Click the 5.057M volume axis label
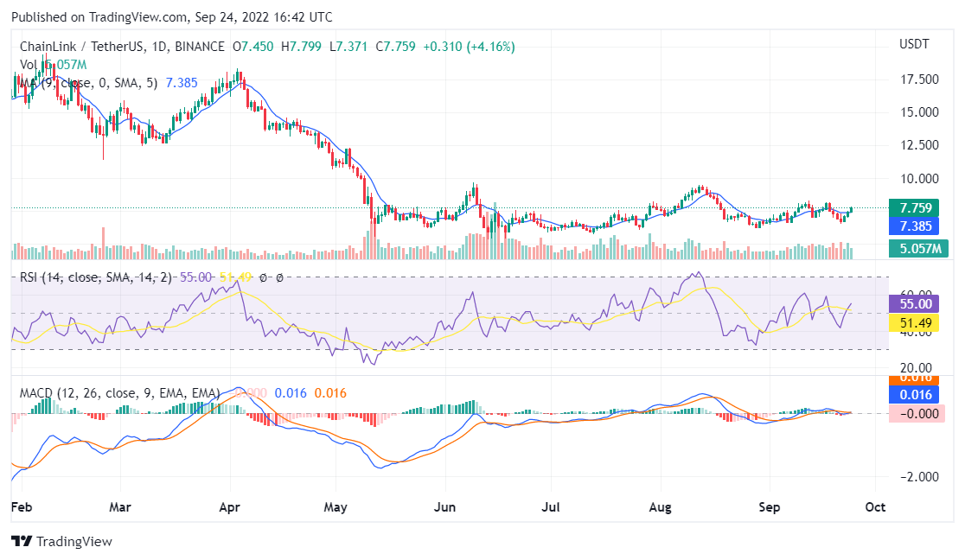The height and width of the screenshot is (560, 965). click(919, 249)
